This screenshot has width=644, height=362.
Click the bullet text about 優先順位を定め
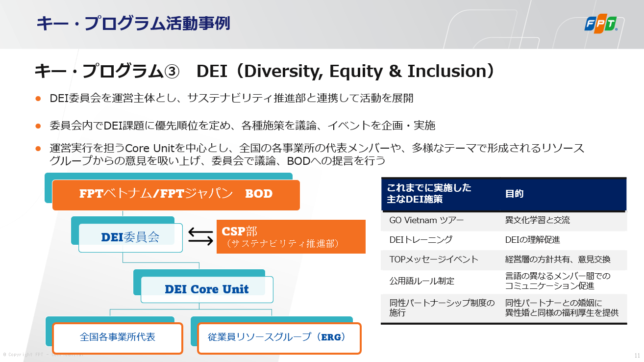tap(242, 126)
